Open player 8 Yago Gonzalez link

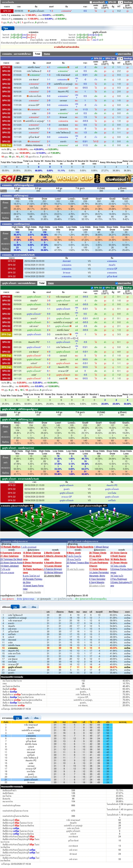97,579
